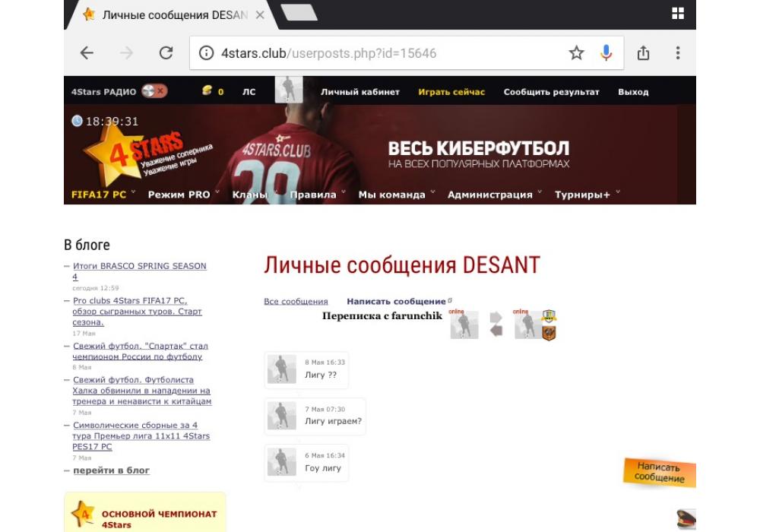The height and width of the screenshot is (532, 760).
Task: Click avatar of Лигу играем? message
Action: coord(282,416)
